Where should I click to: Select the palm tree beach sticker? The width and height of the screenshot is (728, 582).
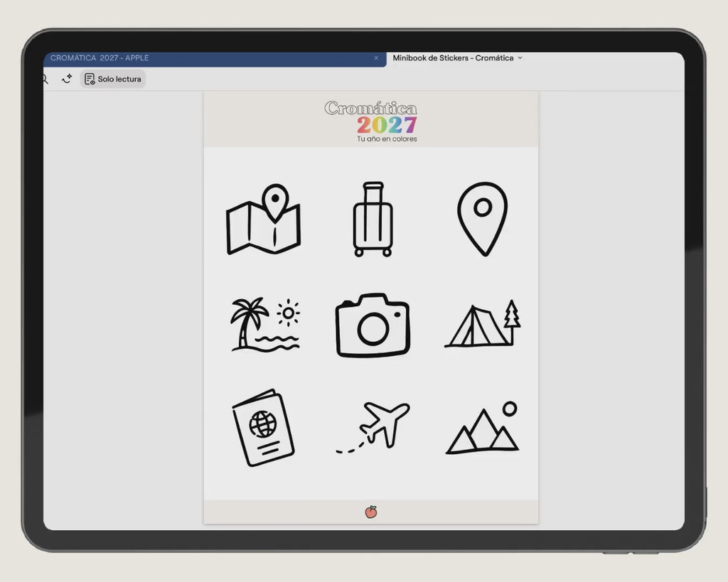click(x=265, y=325)
